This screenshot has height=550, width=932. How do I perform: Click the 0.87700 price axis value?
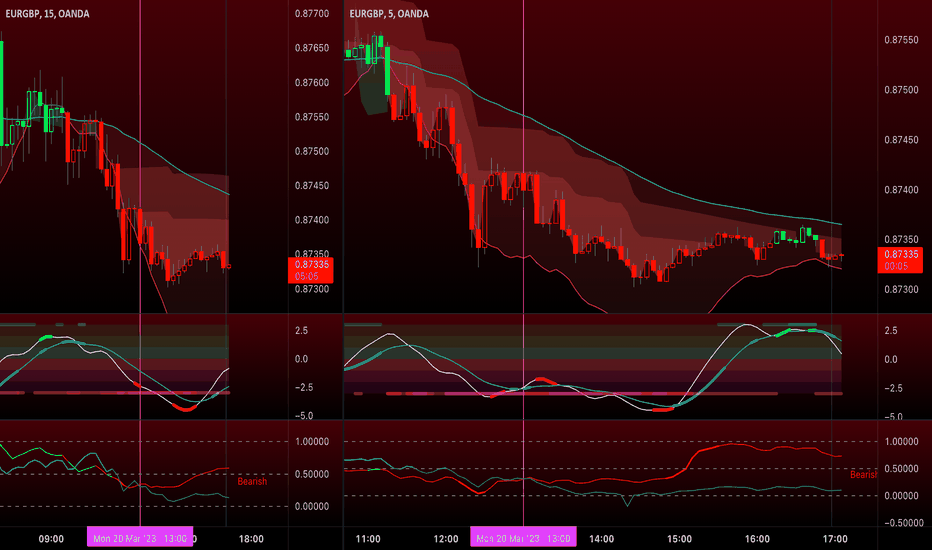pos(311,14)
